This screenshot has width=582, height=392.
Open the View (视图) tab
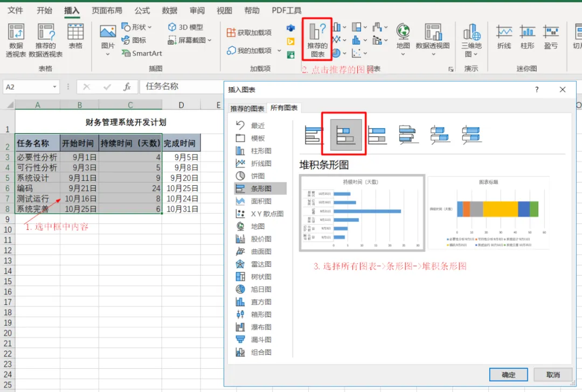click(x=224, y=10)
